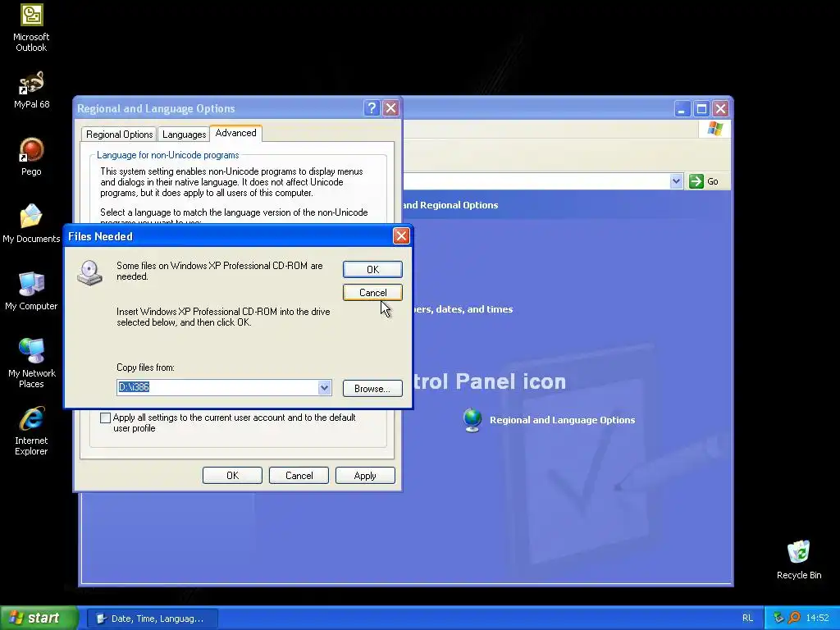
Task: Select the Advanced tab
Action: (x=235, y=133)
